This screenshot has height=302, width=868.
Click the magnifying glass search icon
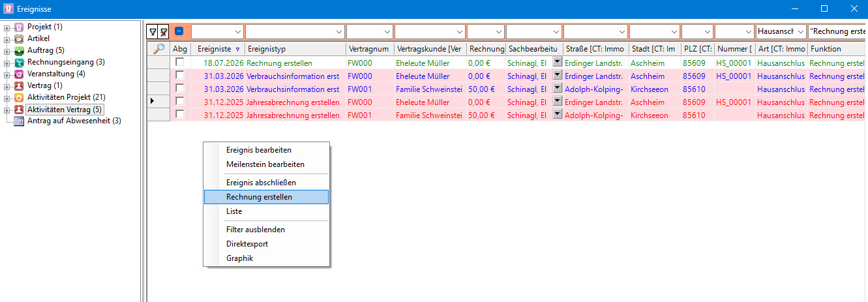[158, 49]
